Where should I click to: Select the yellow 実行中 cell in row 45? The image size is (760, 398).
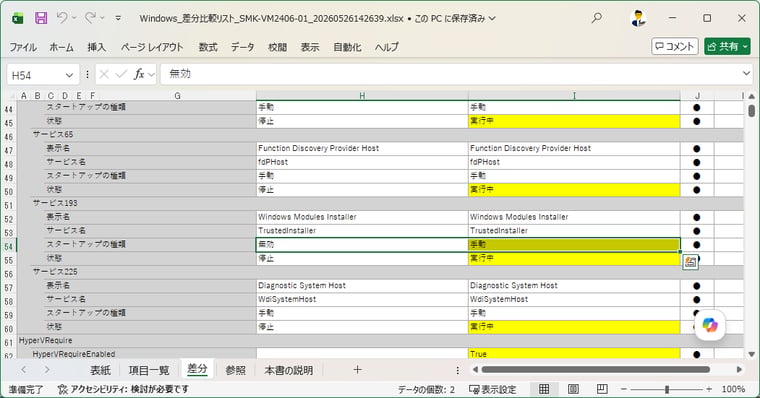click(x=574, y=121)
